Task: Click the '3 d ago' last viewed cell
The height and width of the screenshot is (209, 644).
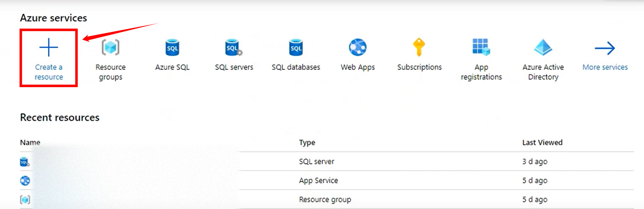Action: [x=535, y=162]
